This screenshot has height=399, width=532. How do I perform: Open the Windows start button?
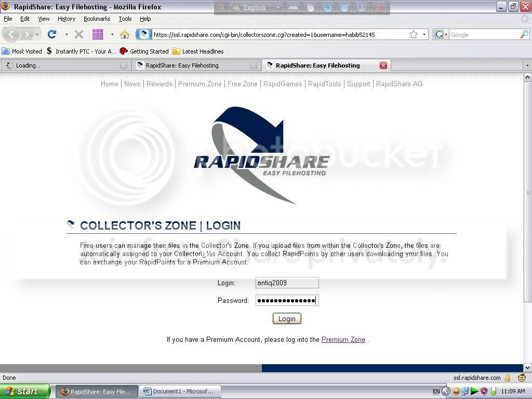tap(25, 391)
